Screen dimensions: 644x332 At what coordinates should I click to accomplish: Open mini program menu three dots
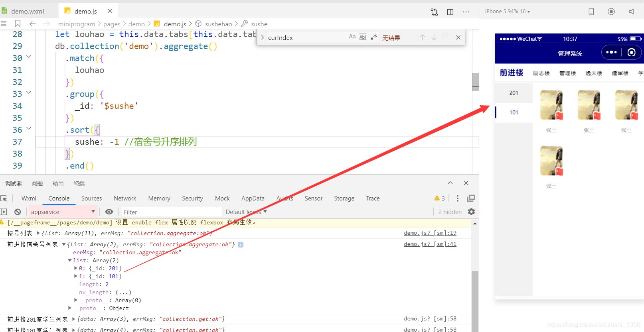pyautogui.click(x=611, y=52)
